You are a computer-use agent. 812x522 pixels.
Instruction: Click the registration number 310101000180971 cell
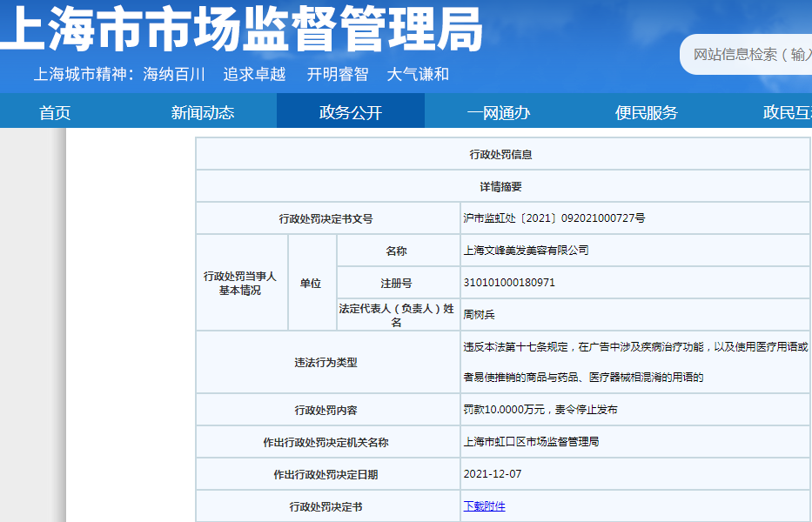[510, 282]
